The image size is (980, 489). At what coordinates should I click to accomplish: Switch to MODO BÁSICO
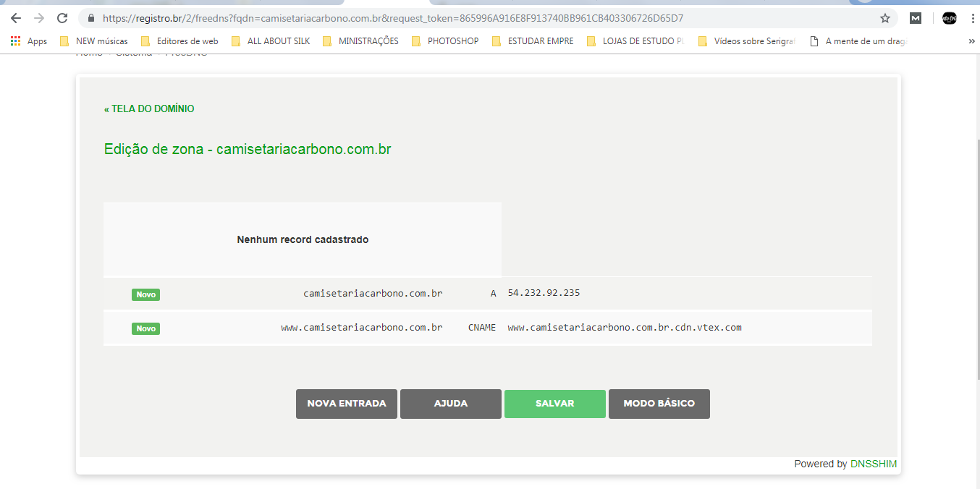[659, 404]
